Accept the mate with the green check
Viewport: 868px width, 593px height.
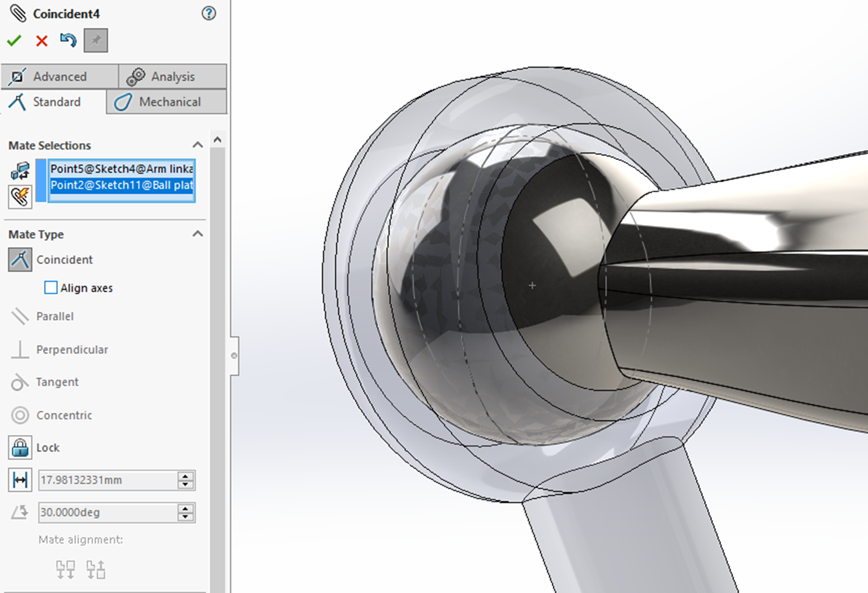[x=14, y=40]
